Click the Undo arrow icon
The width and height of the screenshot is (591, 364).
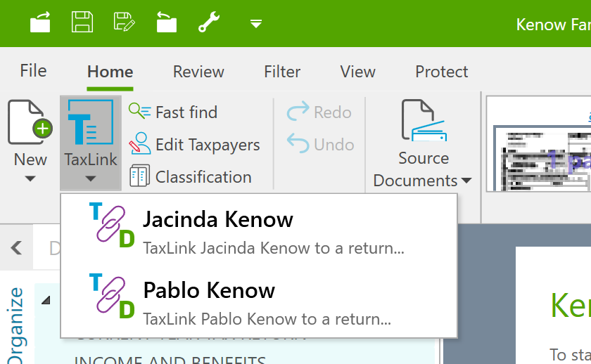[x=298, y=143]
